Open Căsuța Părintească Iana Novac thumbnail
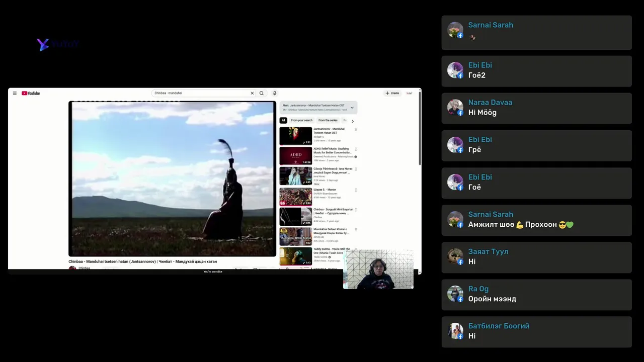The width and height of the screenshot is (644, 362). pos(296,176)
